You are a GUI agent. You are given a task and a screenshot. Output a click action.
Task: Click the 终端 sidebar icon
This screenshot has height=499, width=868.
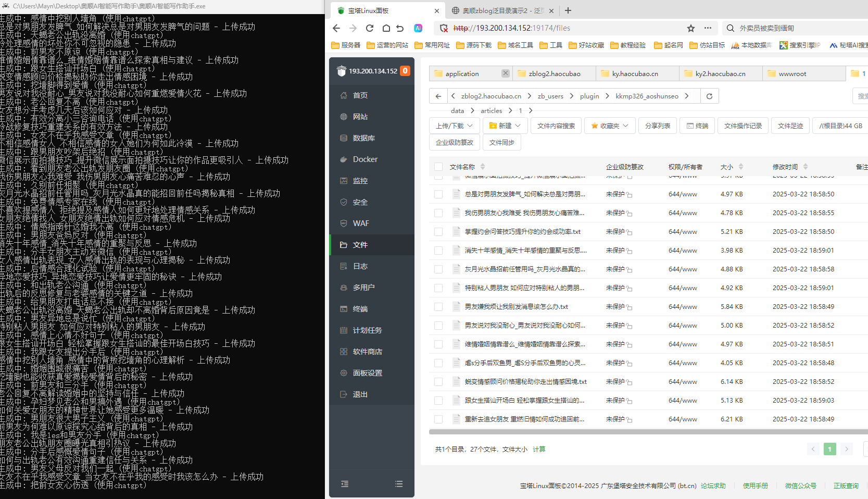tap(344, 309)
